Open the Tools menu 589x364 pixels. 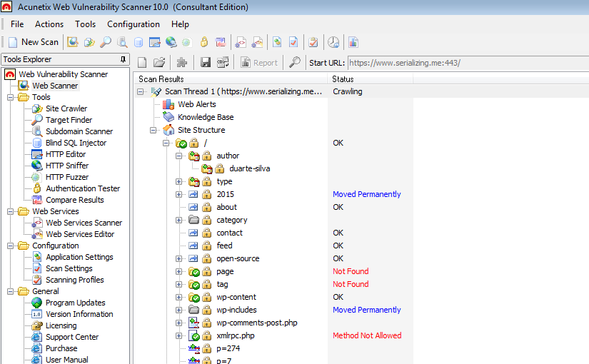85,24
